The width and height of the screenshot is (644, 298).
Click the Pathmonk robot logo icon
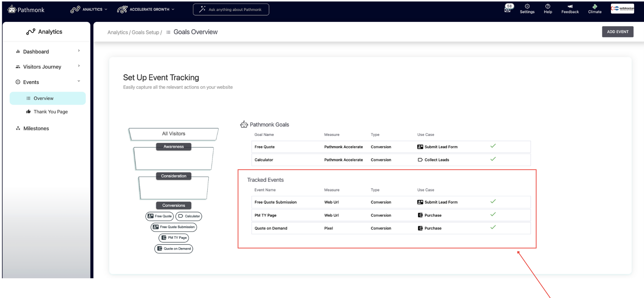(12, 9)
